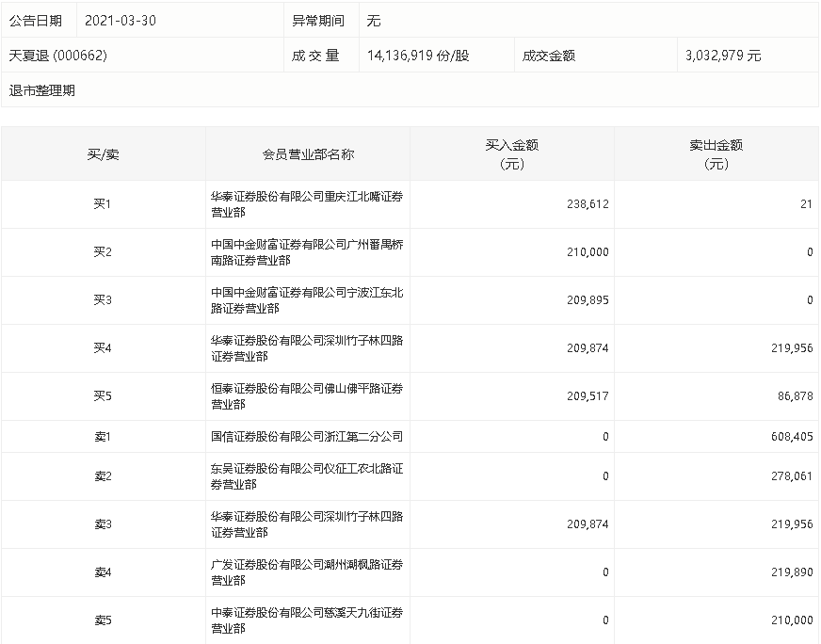
Task: Click 华泰证券深圳竹子林四路 name in 买4 row
Action: click(307, 348)
